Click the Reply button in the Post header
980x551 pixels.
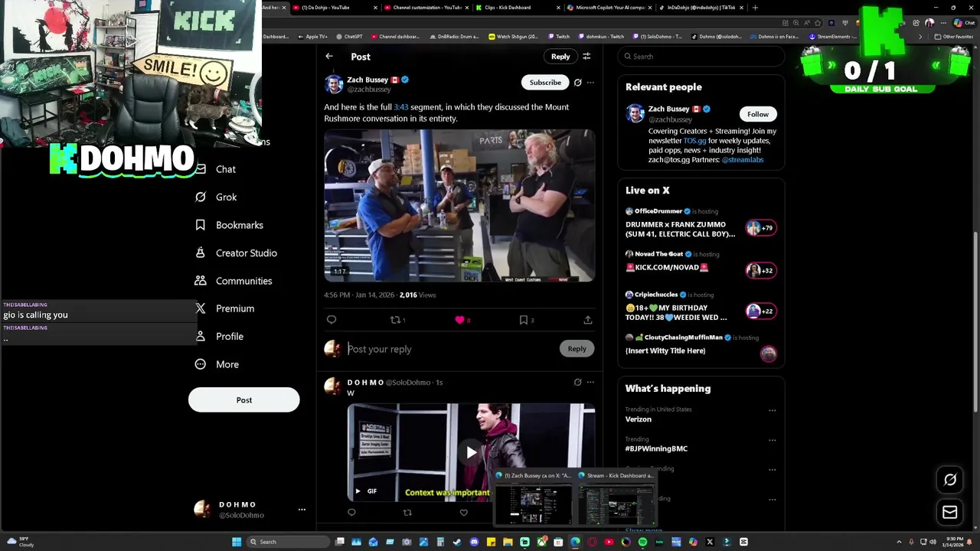pyautogui.click(x=560, y=56)
